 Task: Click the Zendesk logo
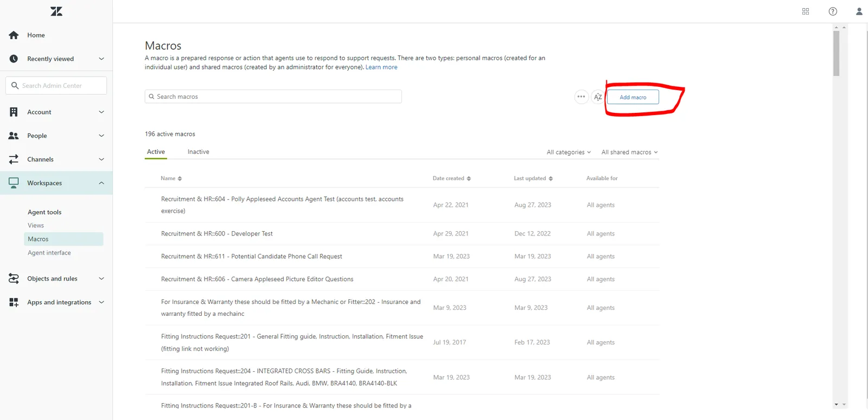pos(56,11)
